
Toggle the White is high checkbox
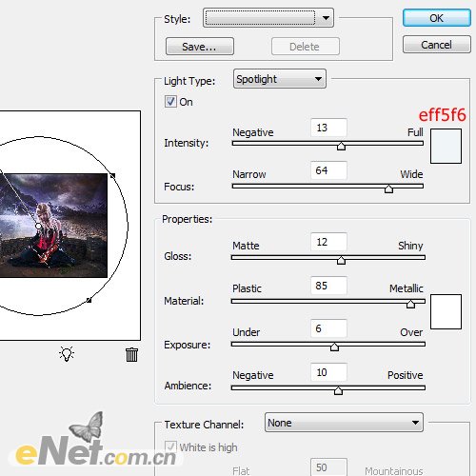click(x=170, y=446)
